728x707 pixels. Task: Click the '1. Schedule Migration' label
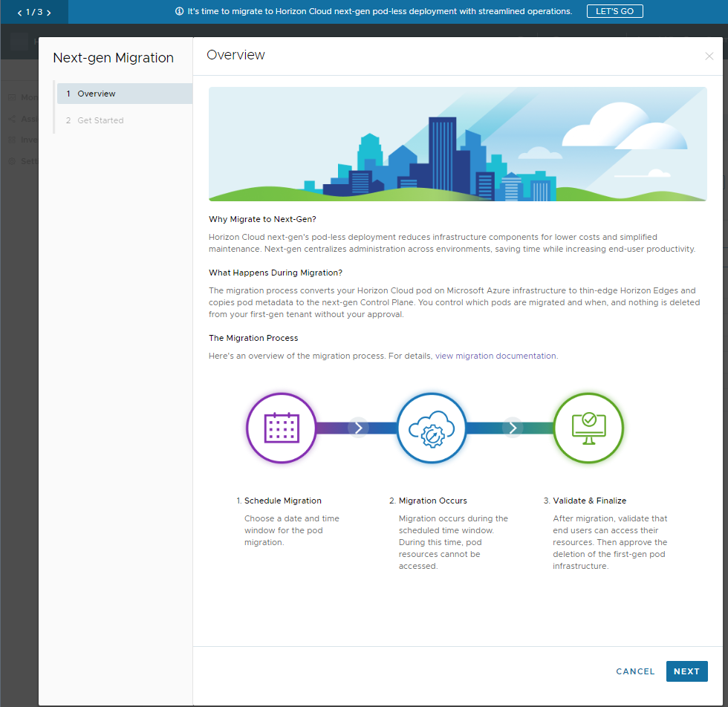[x=279, y=501]
